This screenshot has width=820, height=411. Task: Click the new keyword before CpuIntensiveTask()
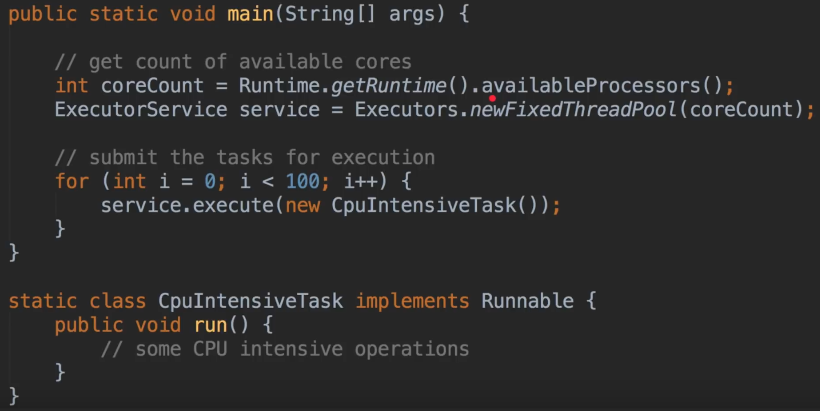[x=303, y=205]
